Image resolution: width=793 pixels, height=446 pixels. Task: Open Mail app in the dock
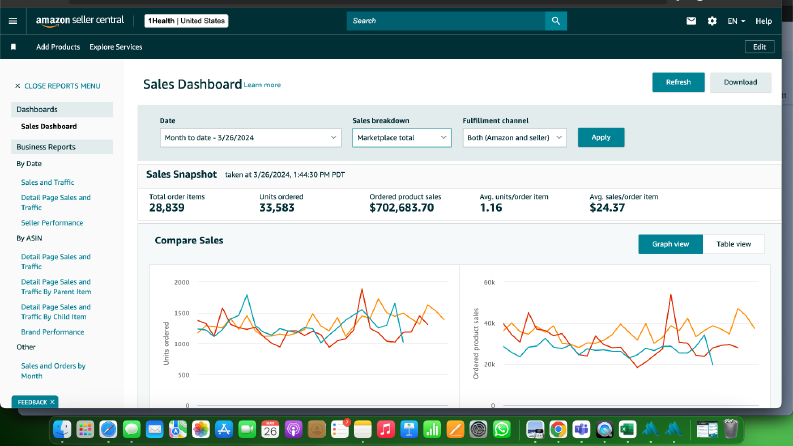(154, 429)
